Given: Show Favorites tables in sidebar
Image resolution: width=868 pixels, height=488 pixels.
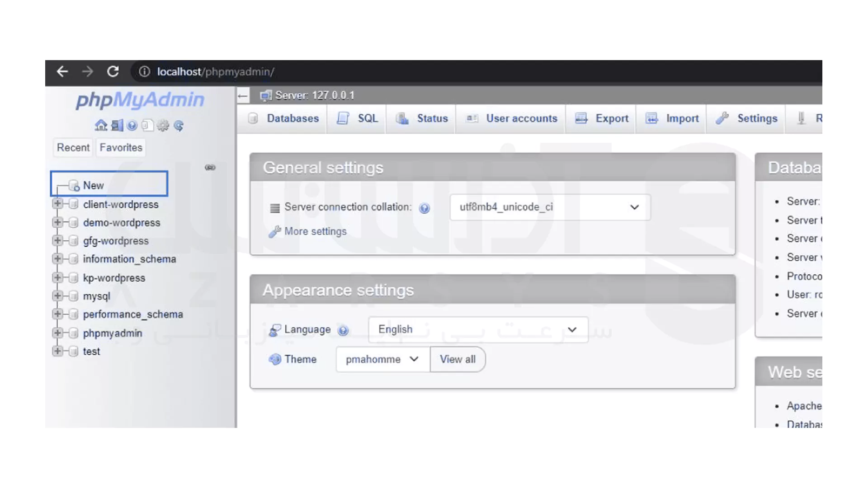Looking at the screenshot, I should (x=121, y=148).
